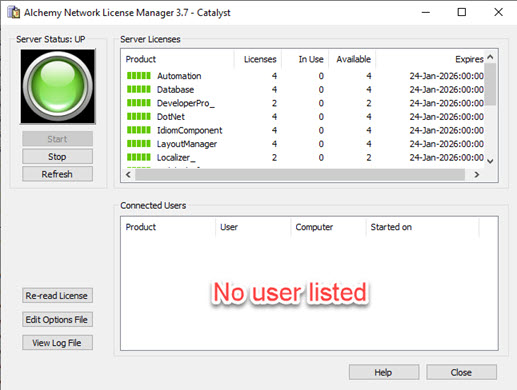Image resolution: width=517 pixels, height=390 pixels.
Task: Click the green bars icon beside IdiomComponent
Action: point(139,130)
